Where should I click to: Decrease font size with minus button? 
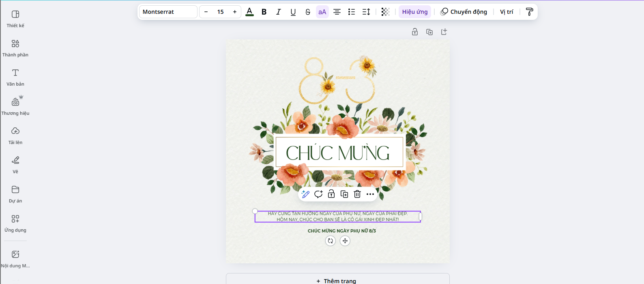pos(206,12)
